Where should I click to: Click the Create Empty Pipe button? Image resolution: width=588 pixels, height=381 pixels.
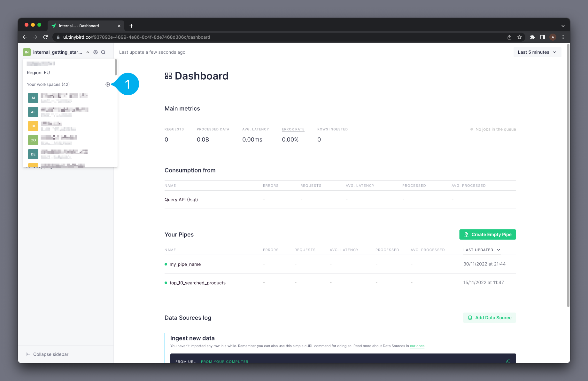pyautogui.click(x=488, y=234)
